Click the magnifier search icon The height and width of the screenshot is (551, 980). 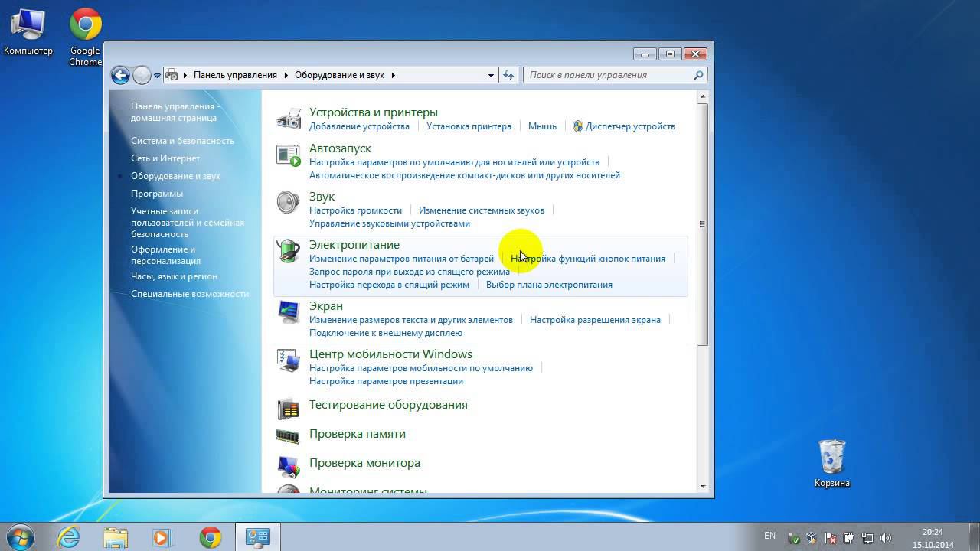coord(698,75)
